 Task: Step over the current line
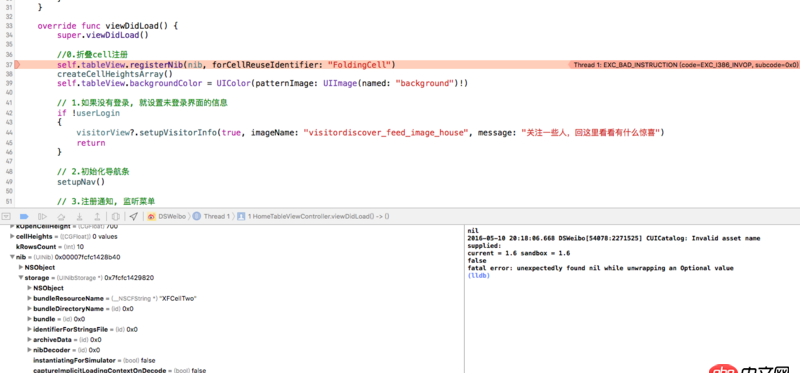61,216
